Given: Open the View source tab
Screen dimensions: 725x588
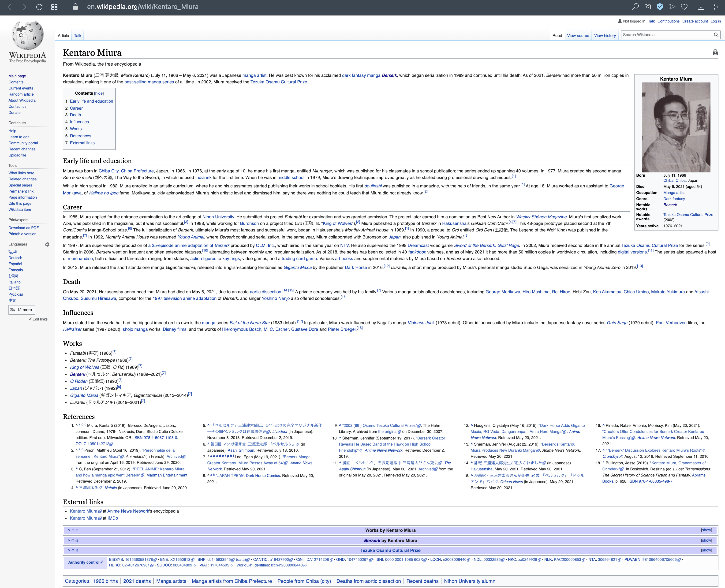Looking at the screenshot, I should pos(578,36).
